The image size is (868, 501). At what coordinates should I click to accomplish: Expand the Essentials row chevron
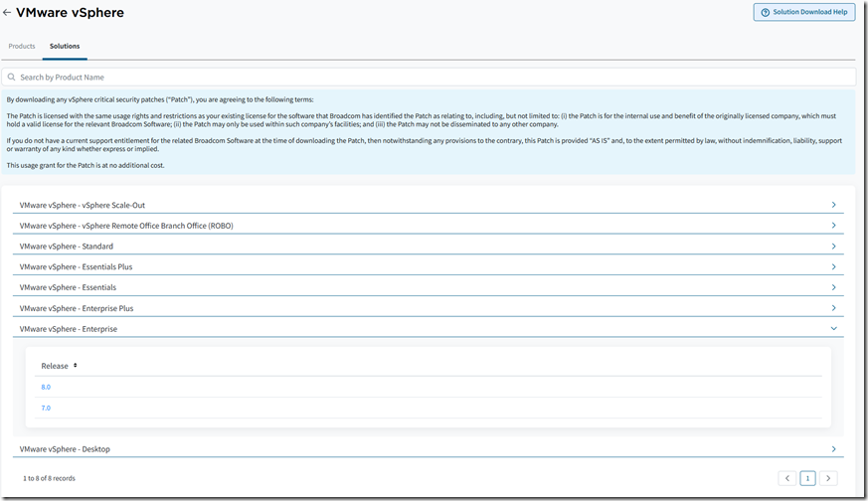click(833, 287)
